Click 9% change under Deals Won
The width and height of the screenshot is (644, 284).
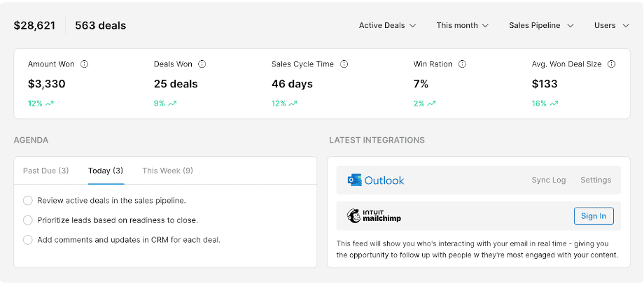[x=160, y=104]
